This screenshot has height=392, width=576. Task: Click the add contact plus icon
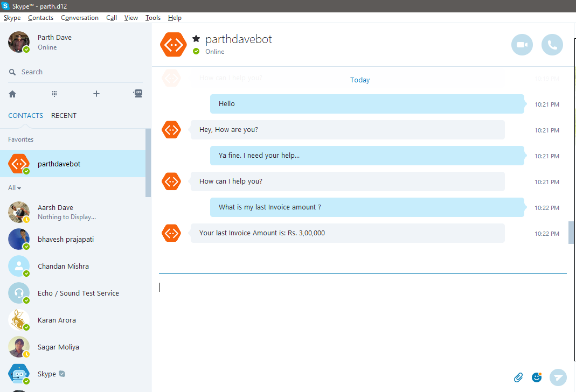[x=96, y=93]
